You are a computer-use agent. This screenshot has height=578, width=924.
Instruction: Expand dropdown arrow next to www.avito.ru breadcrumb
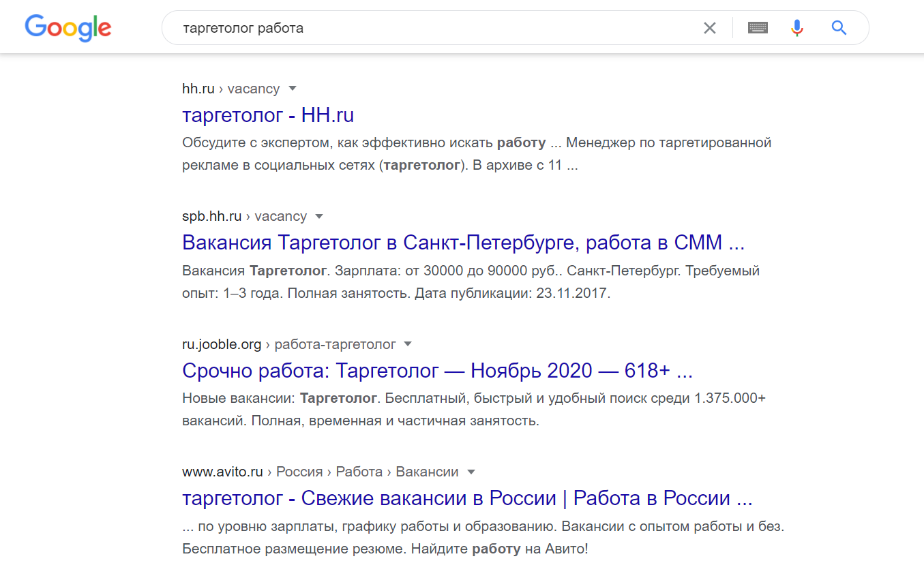(471, 472)
